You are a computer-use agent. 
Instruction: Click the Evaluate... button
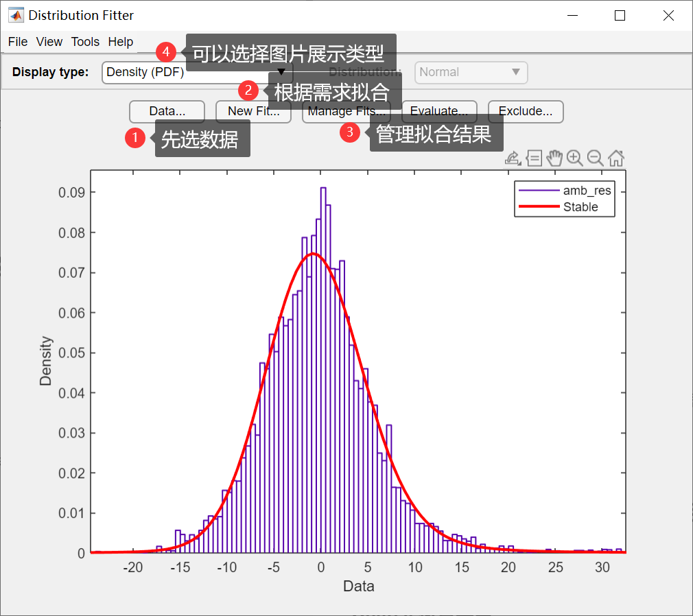pyautogui.click(x=439, y=111)
